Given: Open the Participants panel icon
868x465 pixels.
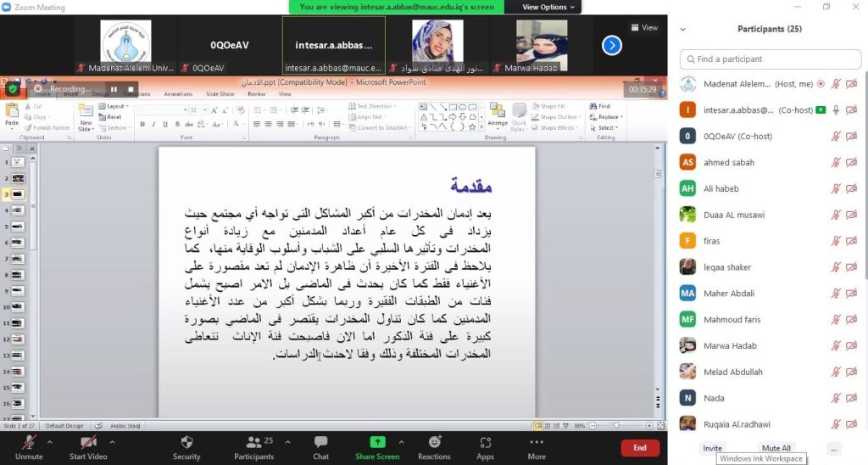Looking at the screenshot, I should [x=253, y=442].
